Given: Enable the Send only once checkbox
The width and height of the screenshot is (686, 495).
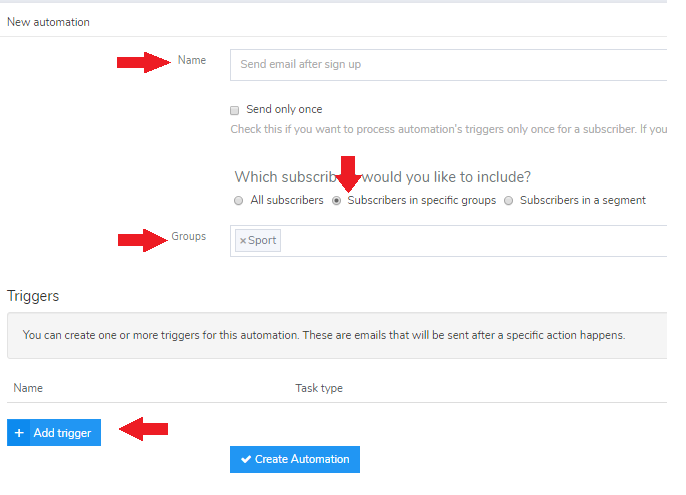Looking at the screenshot, I should coord(235,110).
